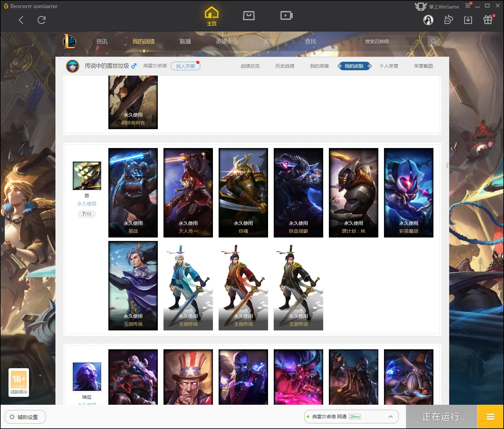Click the summoner avatar icon
504x429 pixels.
tap(73, 66)
